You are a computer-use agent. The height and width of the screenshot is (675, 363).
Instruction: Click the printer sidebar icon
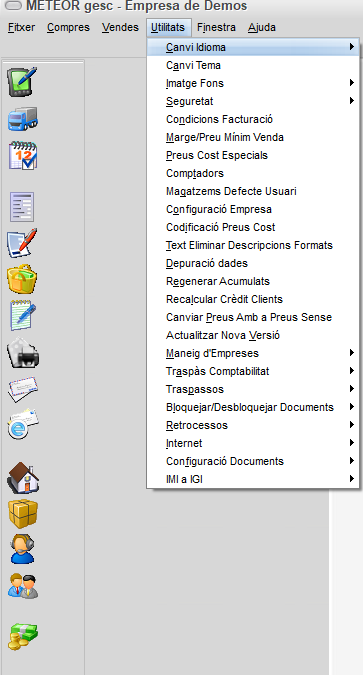(23, 353)
